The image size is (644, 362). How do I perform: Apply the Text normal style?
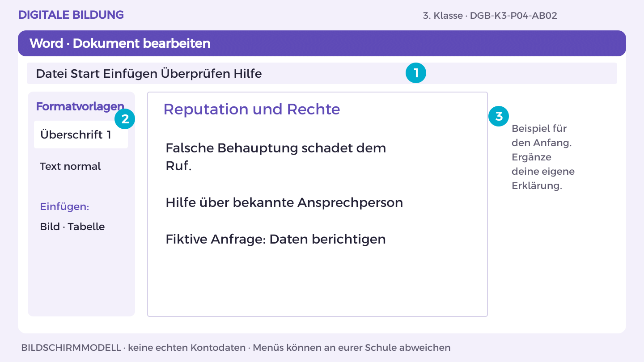tap(70, 166)
